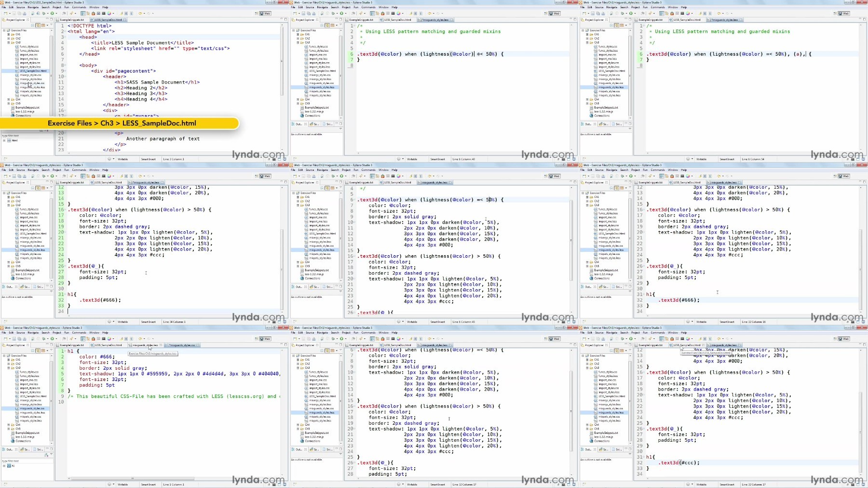Open Commands menu in the DOCTYPE html window
Image resolution: width=868 pixels, height=488 pixels.
tap(79, 7)
